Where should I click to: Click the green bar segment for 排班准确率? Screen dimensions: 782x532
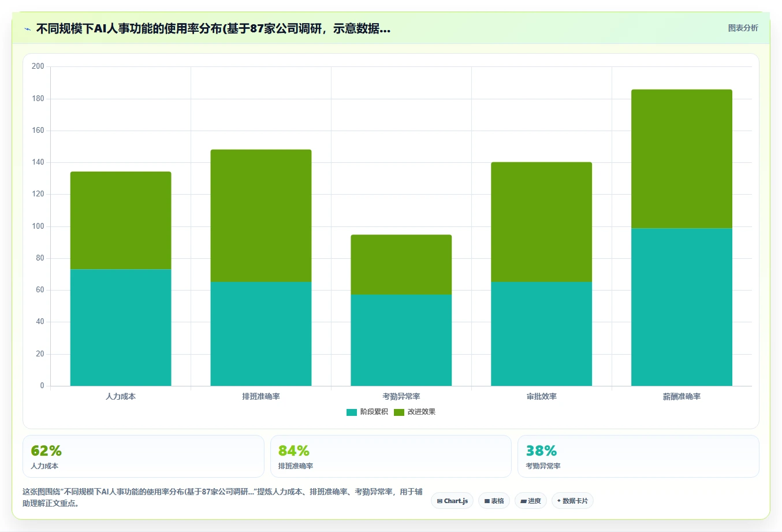pyautogui.click(x=261, y=216)
